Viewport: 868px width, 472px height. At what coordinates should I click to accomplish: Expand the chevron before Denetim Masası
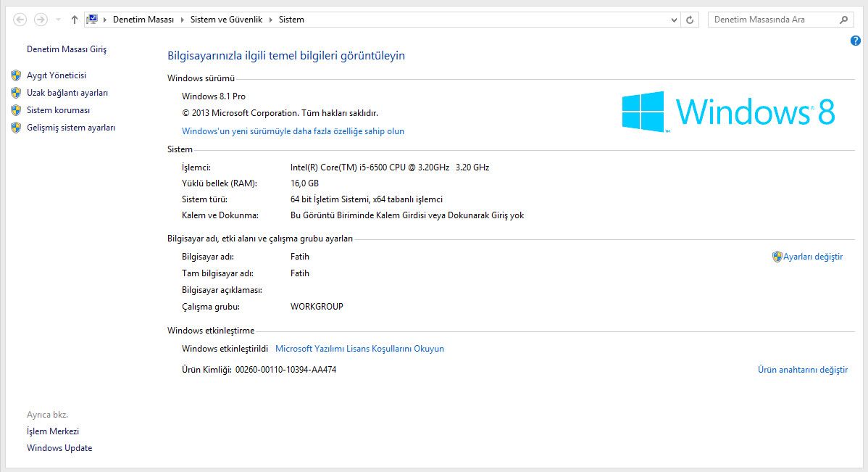104,20
